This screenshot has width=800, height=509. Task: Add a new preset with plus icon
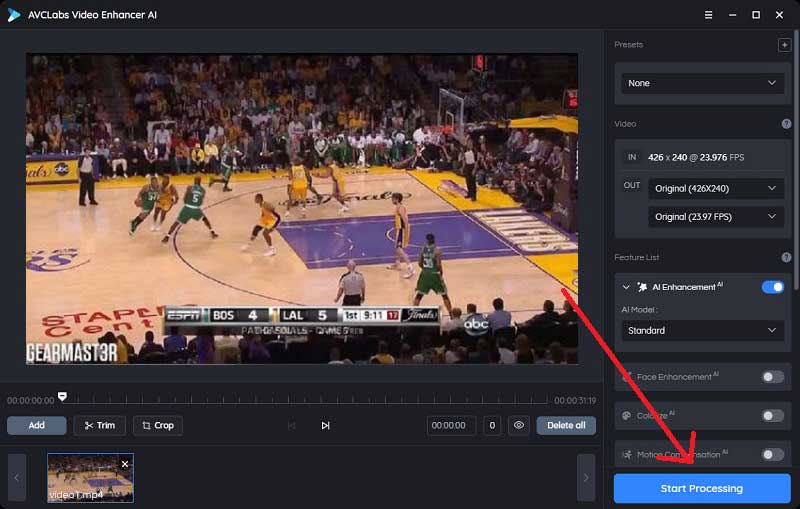[784, 45]
